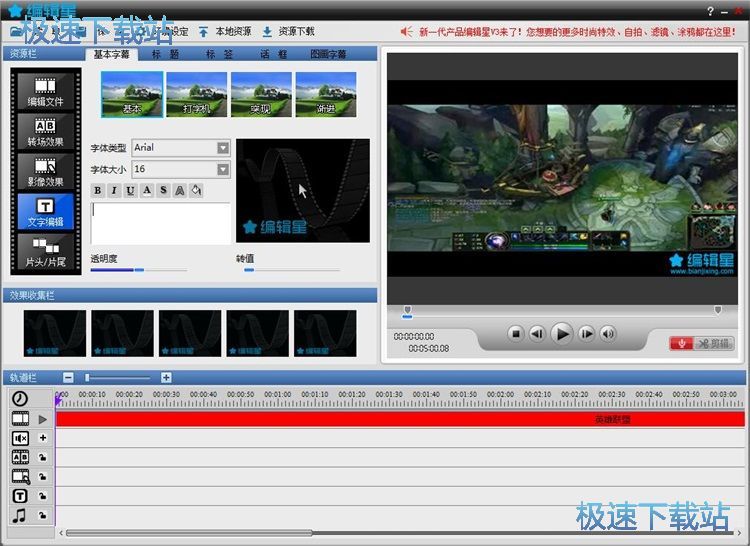Viewport: 750px width, 546px height.
Task: Click the outlined A text style icon
Action: 180,190
